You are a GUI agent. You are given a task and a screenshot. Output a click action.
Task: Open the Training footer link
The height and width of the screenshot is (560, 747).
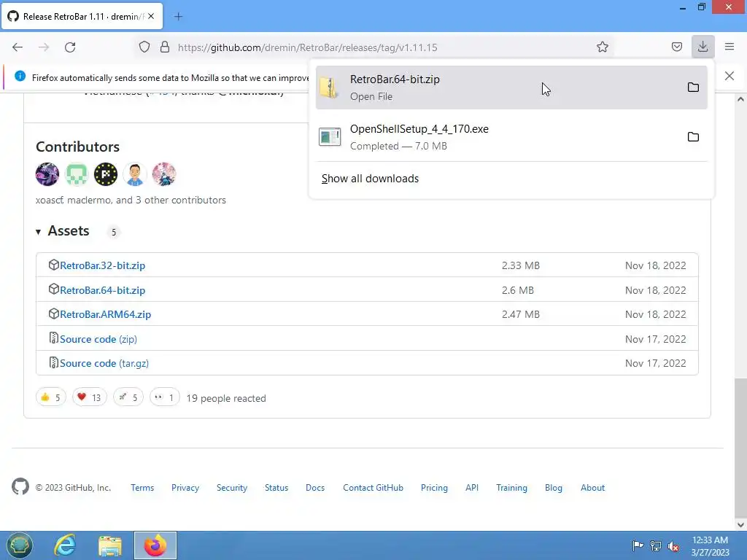click(x=511, y=488)
